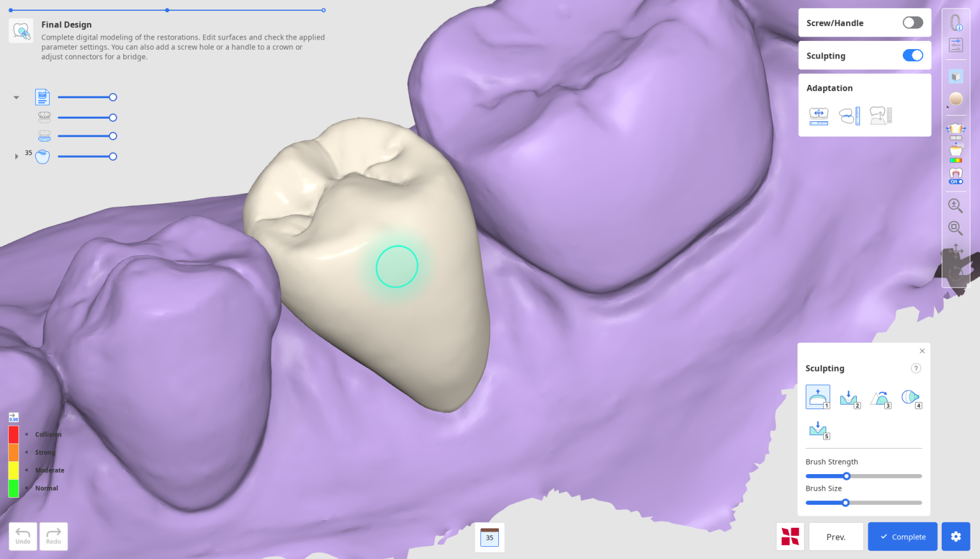Close the Sculpting panel
This screenshot has height=559, width=980.
pos(922,351)
